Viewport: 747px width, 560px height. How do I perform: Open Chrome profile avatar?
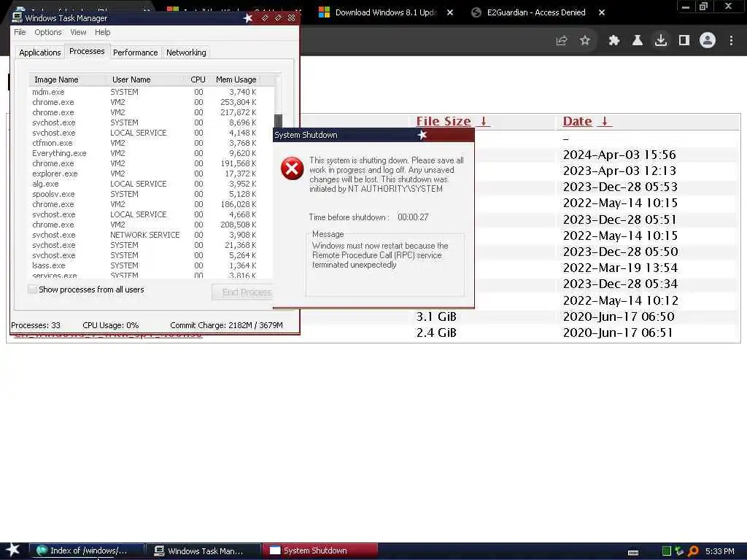click(708, 41)
